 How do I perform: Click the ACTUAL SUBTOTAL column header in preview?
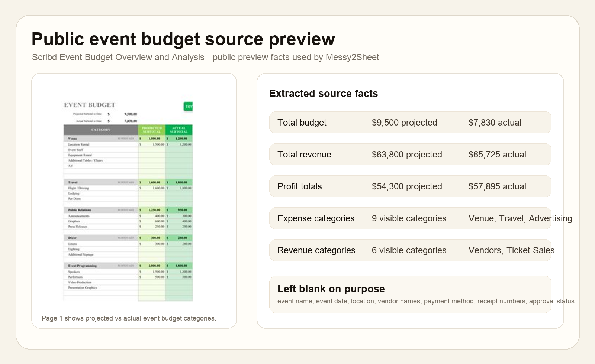[x=179, y=130]
